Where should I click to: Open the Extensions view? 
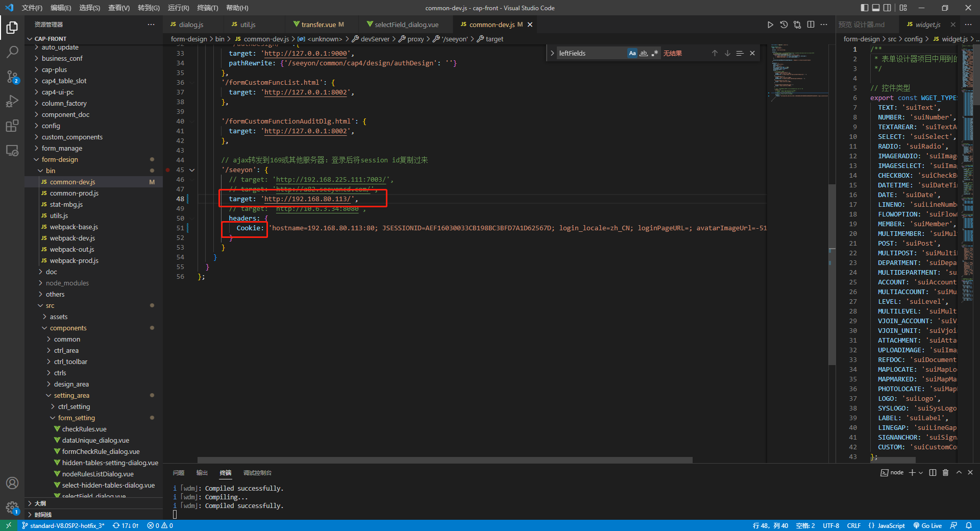[12, 126]
